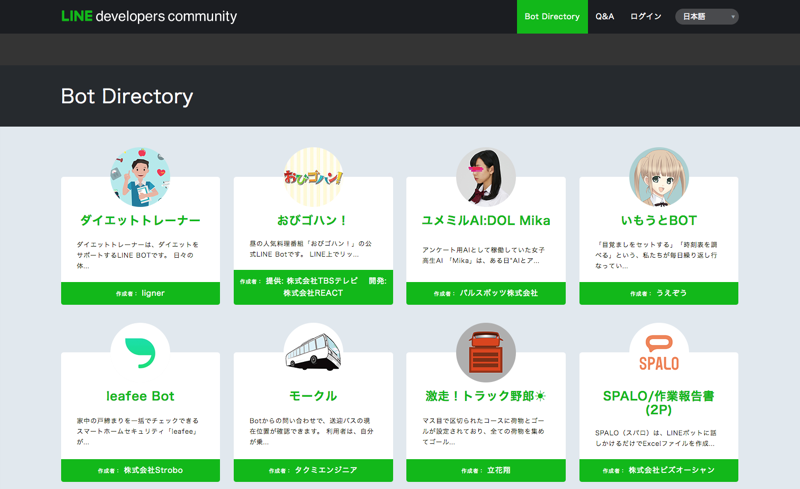
Task: Open the leafee Bot title link
Action: [x=140, y=396]
